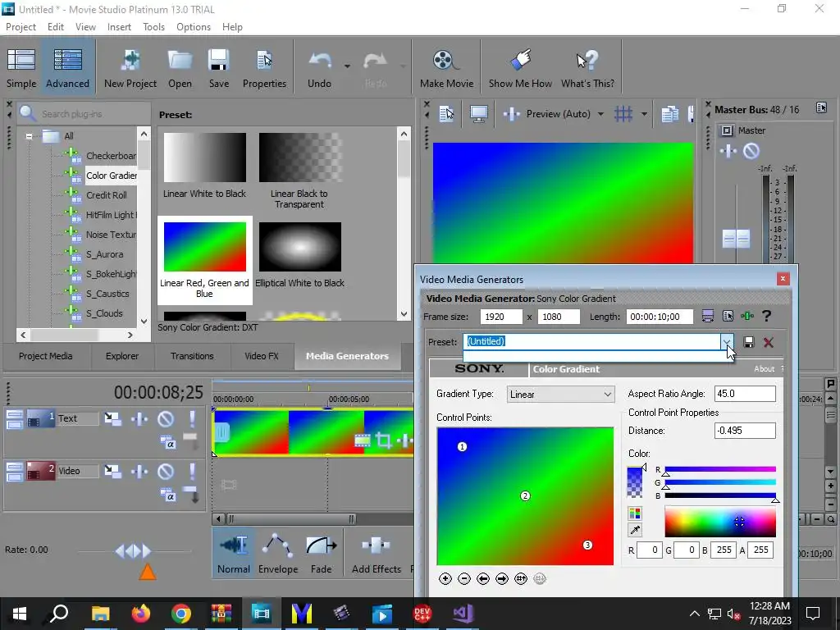Click the Make Movie icon
Screen dimensions: 840x630
[x=446, y=68]
